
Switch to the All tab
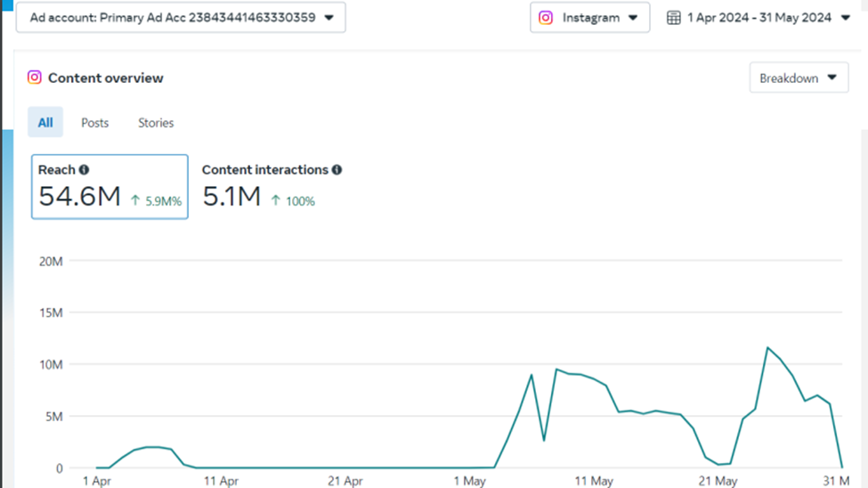tap(45, 123)
